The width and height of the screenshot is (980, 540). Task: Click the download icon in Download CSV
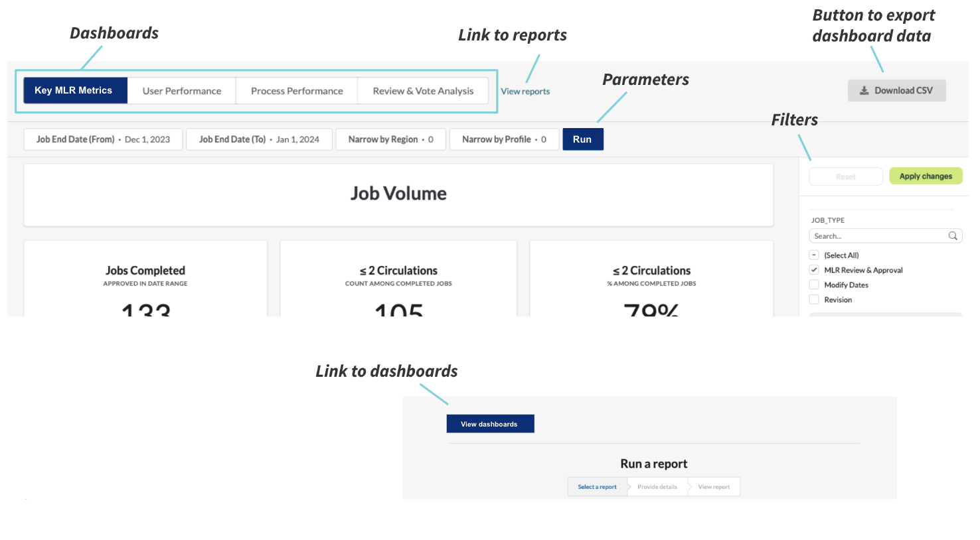pos(864,91)
